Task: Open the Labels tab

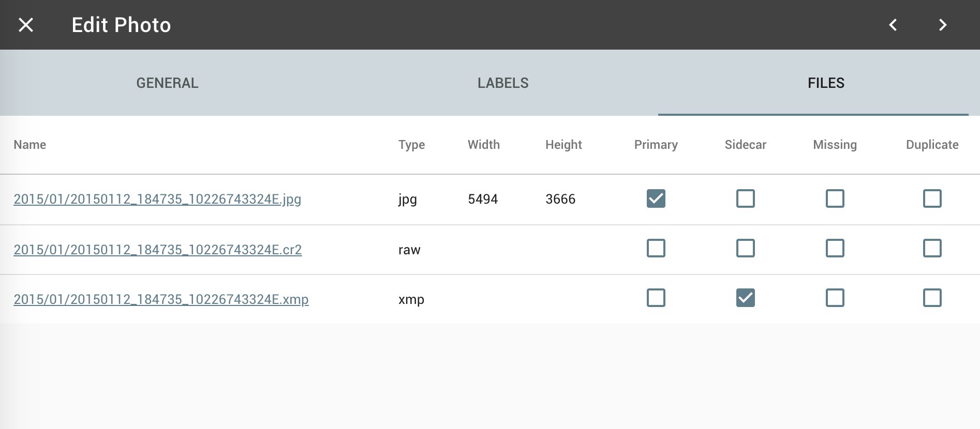Action: coord(503,83)
